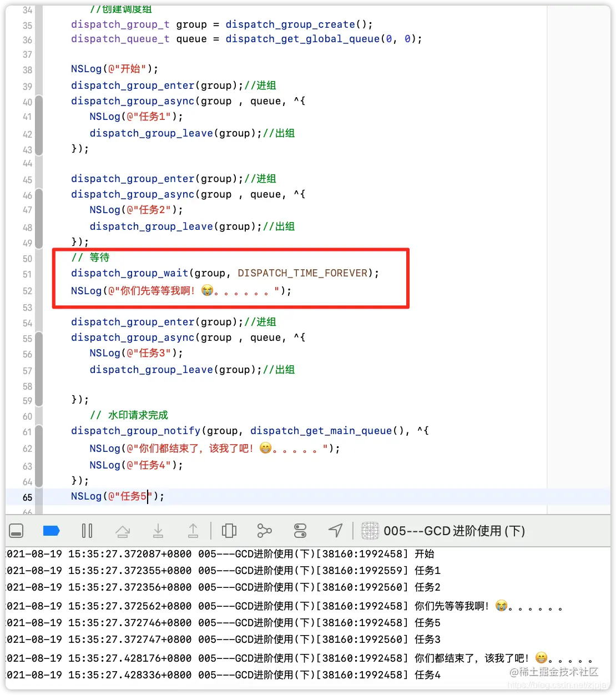
Task: Click NSLog(@"任务4") in the code
Action: [137, 465]
